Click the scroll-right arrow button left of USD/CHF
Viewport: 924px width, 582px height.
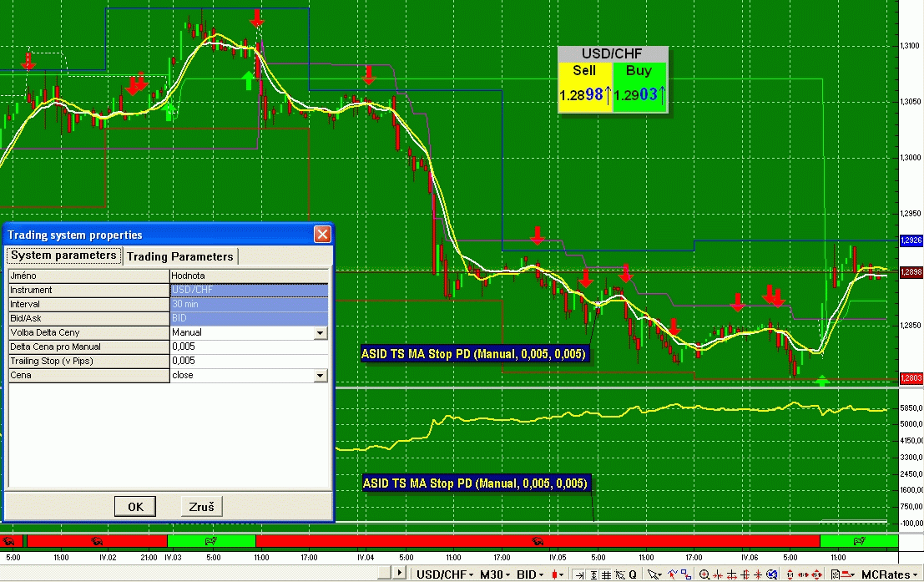coord(400,574)
